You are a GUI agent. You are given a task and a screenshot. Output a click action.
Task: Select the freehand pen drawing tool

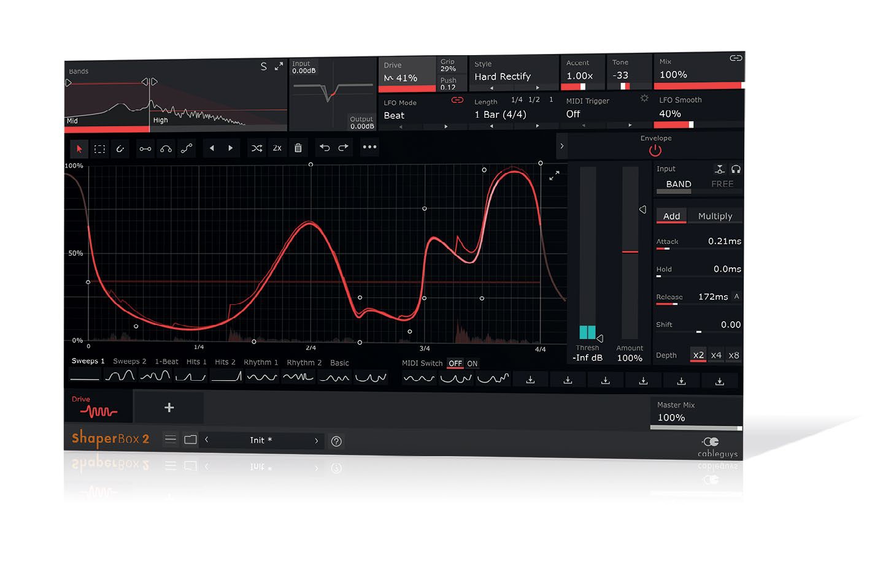(x=120, y=148)
